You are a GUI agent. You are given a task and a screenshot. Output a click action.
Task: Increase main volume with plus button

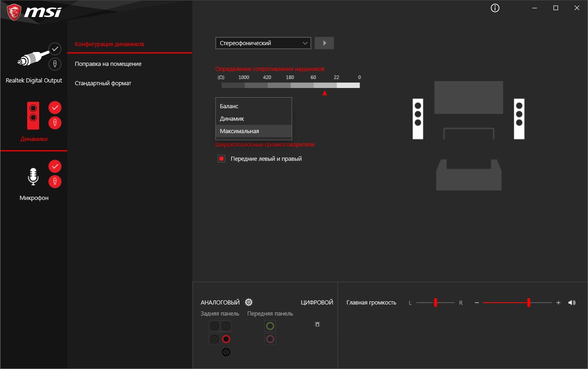(x=558, y=303)
